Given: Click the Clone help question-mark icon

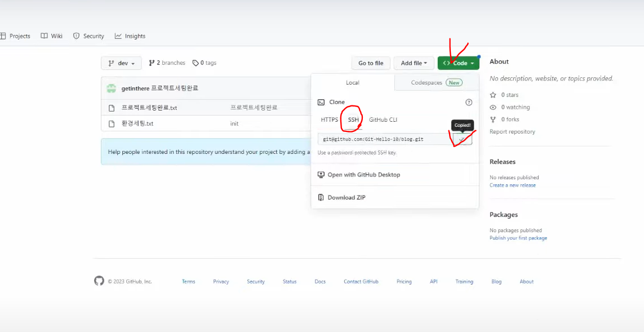Looking at the screenshot, I should (469, 103).
